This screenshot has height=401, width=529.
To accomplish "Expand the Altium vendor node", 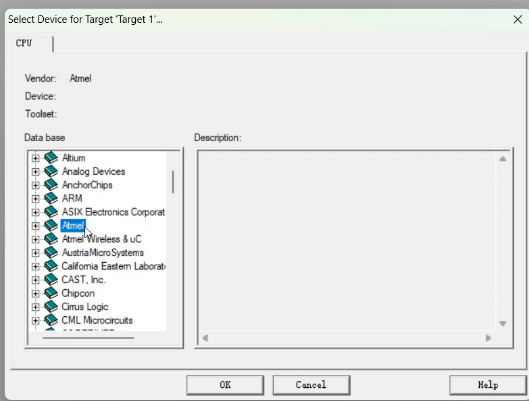I will pyautogui.click(x=35, y=158).
